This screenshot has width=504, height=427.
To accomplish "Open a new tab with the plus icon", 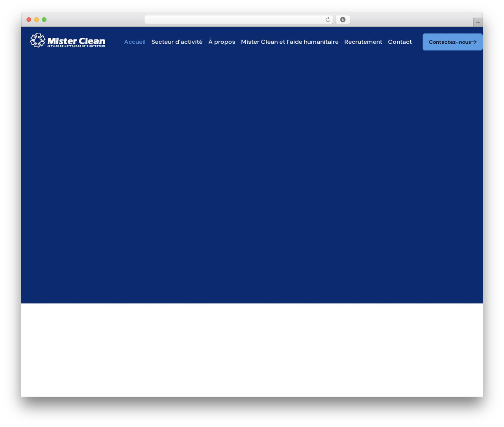I will coord(478,22).
